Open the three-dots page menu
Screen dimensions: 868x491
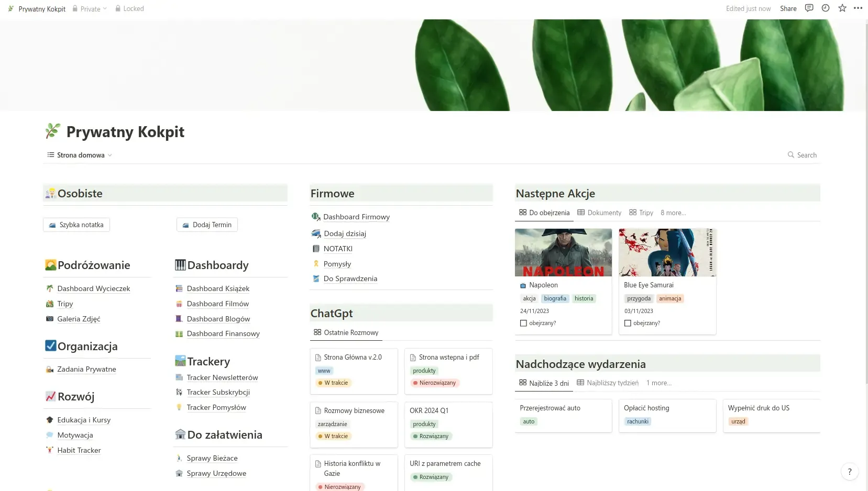(858, 8)
